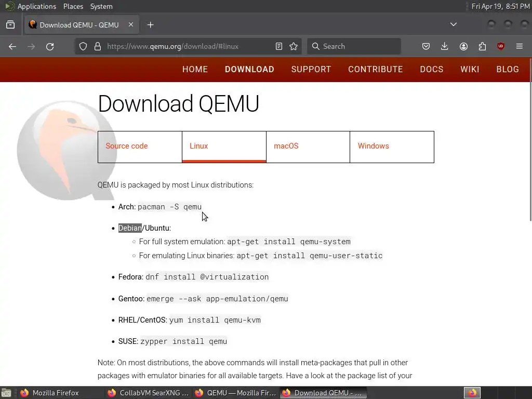This screenshot has width=532, height=399.
Task: Click the workspace switcher Firefox thumbnail
Action: pos(472,393)
